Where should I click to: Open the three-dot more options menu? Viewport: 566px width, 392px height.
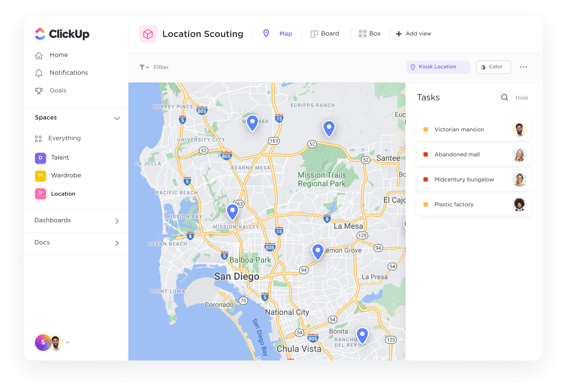point(523,67)
